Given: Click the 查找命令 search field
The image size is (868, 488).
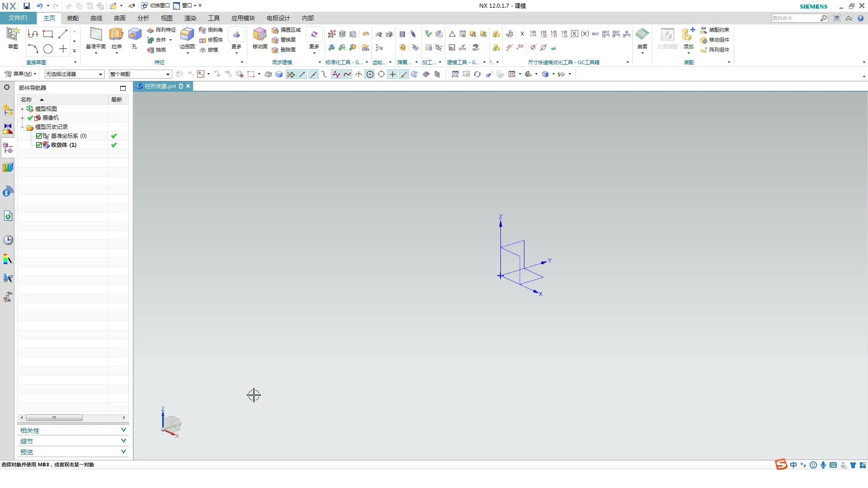Looking at the screenshot, I should [x=795, y=18].
